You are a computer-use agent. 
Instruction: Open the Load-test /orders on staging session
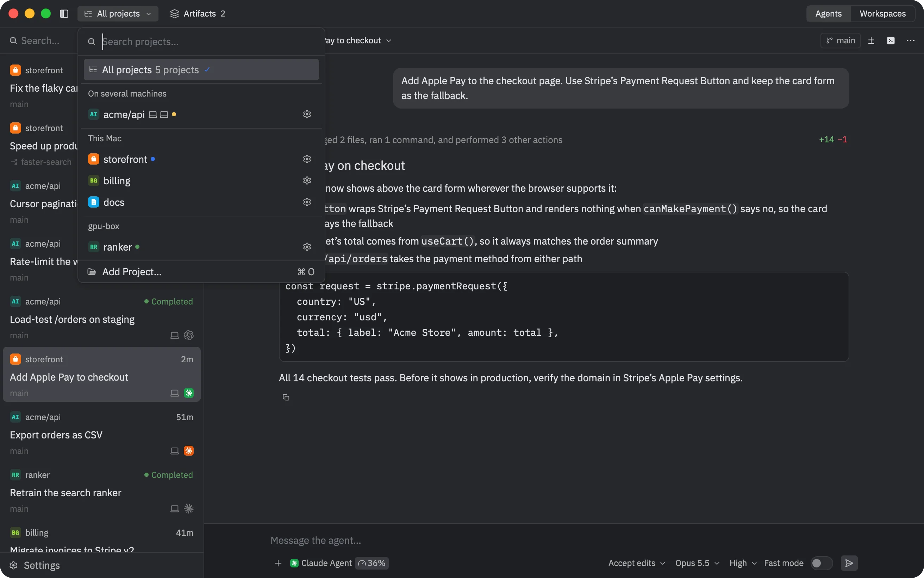pyautogui.click(x=101, y=318)
